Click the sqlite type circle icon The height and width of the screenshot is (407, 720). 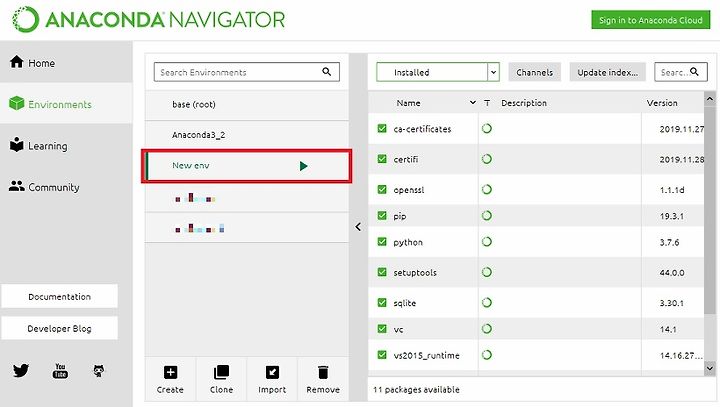point(487,302)
